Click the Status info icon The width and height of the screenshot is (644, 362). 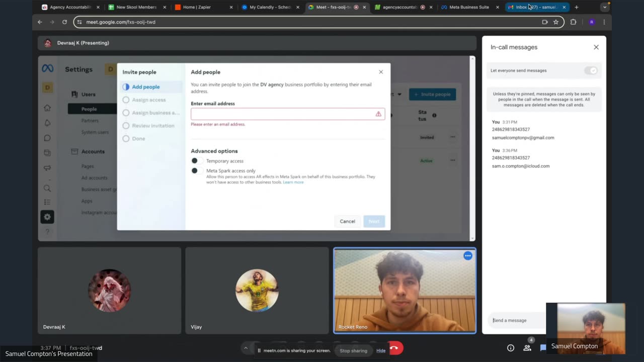pos(434,115)
